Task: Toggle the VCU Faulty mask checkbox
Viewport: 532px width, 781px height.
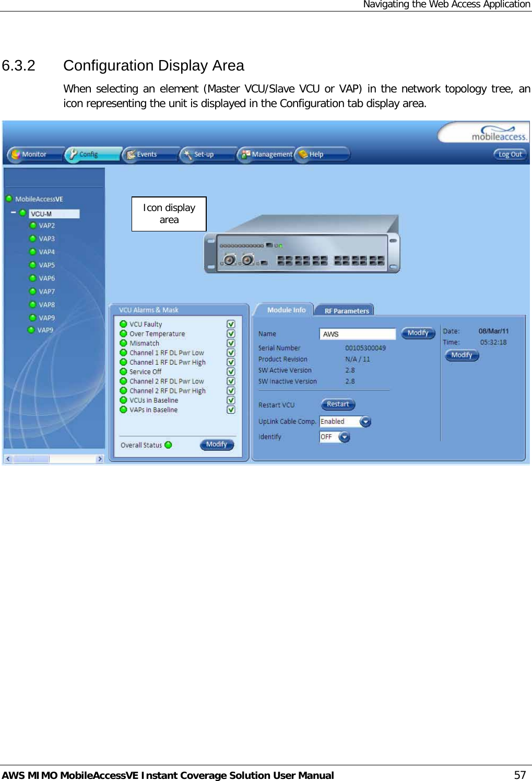Action: click(x=231, y=324)
